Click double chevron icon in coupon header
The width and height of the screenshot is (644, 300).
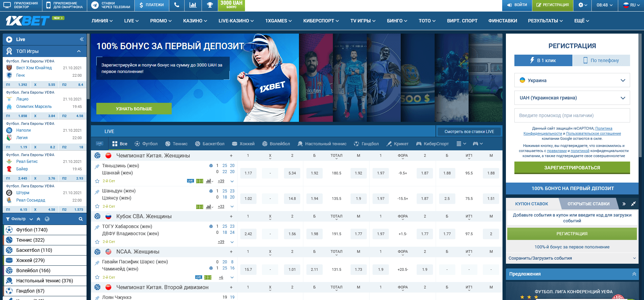tap(624, 204)
